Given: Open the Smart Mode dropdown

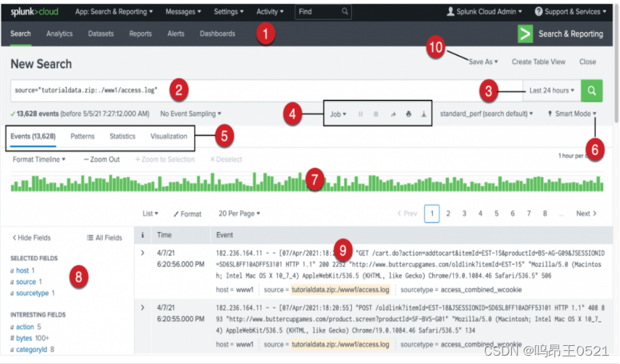Looking at the screenshot, I should tap(572, 114).
